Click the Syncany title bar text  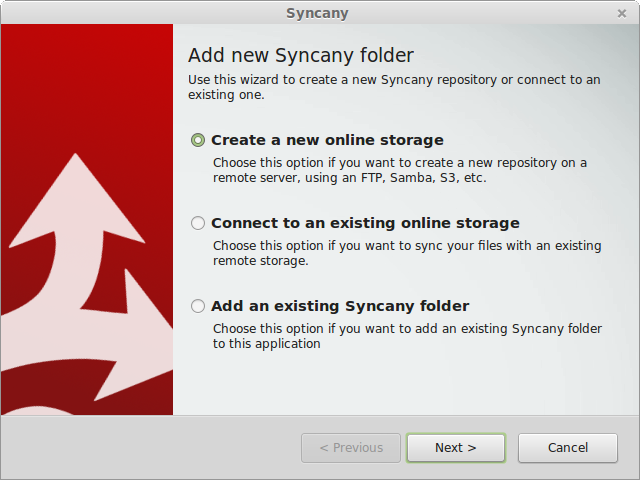[317, 13]
